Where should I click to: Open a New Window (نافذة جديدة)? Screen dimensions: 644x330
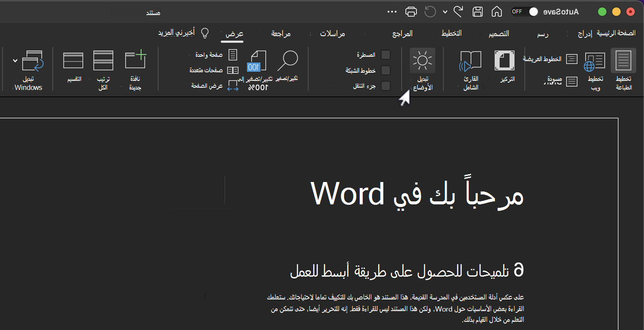point(136,70)
